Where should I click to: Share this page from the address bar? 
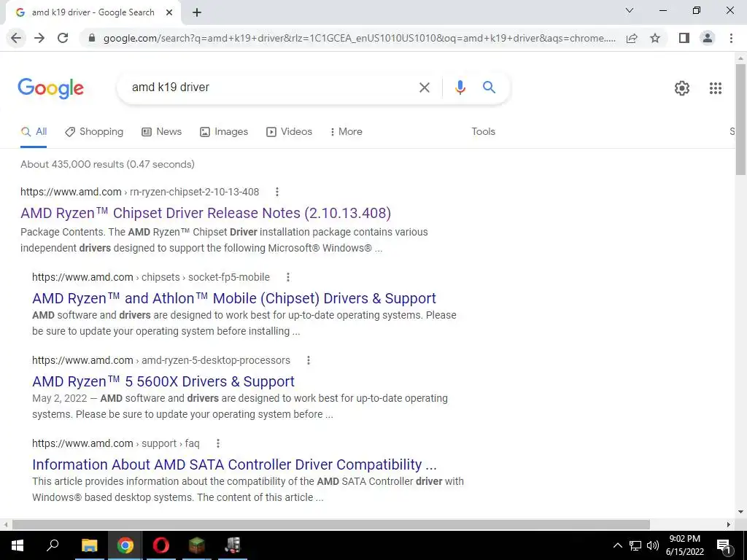pyautogui.click(x=632, y=38)
